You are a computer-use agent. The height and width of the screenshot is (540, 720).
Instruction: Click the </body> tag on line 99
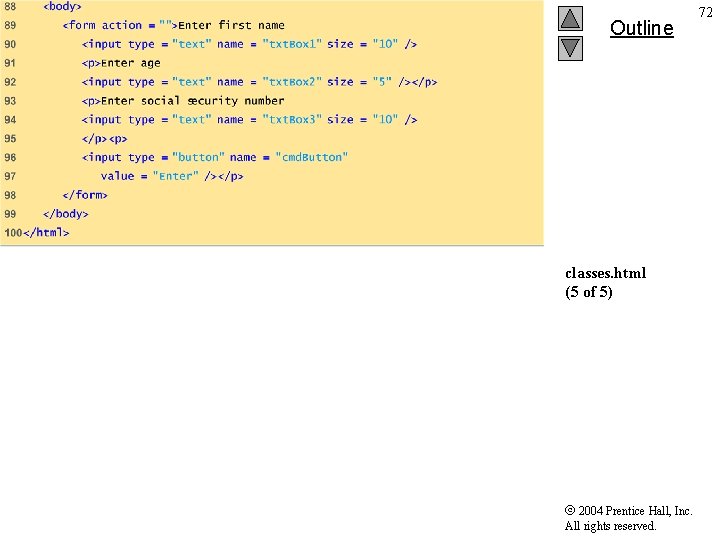point(66,214)
